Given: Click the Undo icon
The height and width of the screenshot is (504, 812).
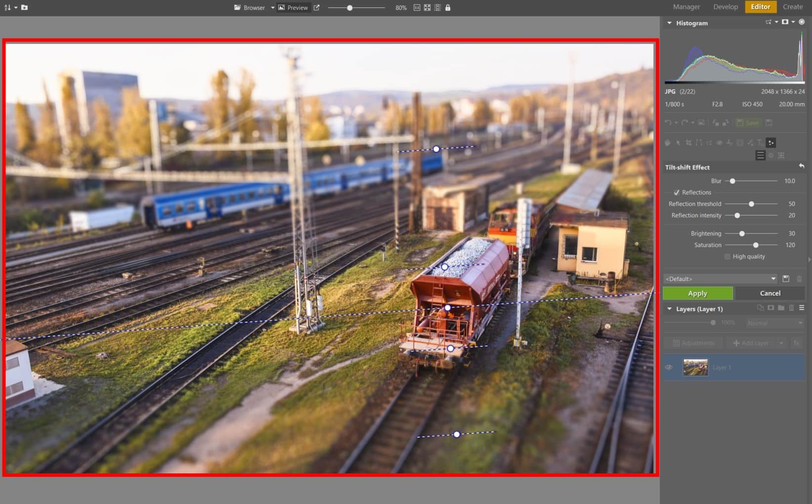Looking at the screenshot, I should [668, 123].
